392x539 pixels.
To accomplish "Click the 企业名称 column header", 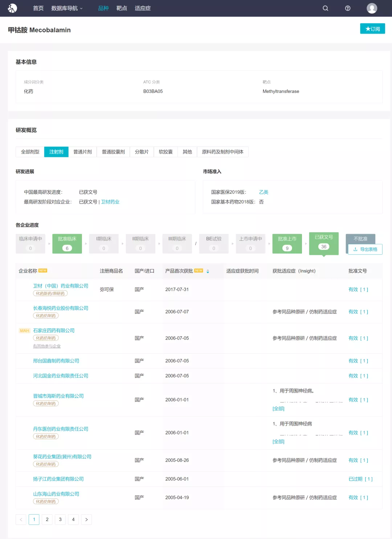I will [28, 271].
